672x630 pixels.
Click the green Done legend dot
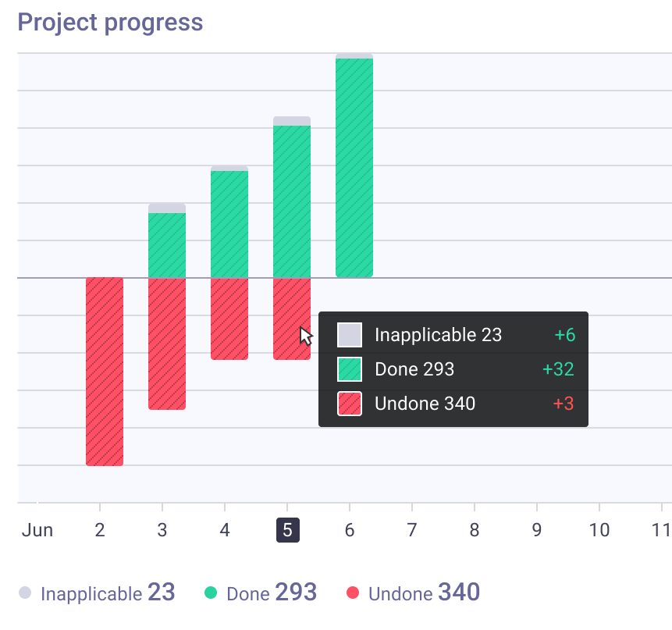pos(211,593)
